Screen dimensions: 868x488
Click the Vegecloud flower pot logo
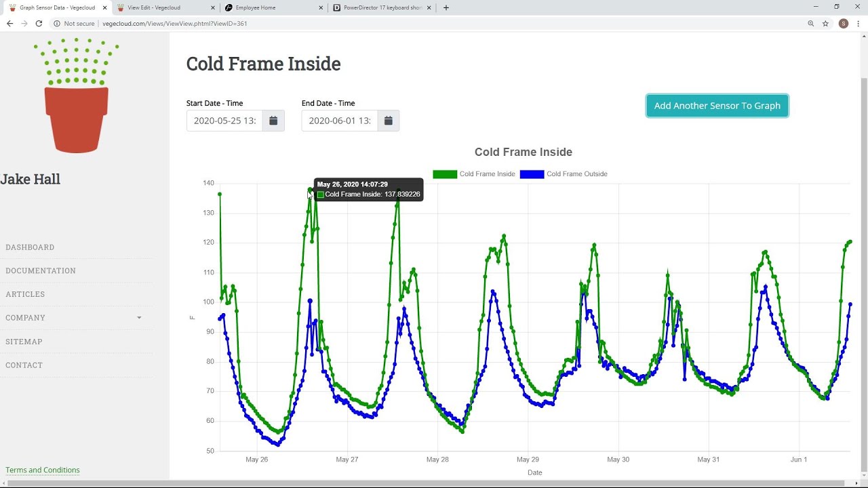[x=77, y=95]
